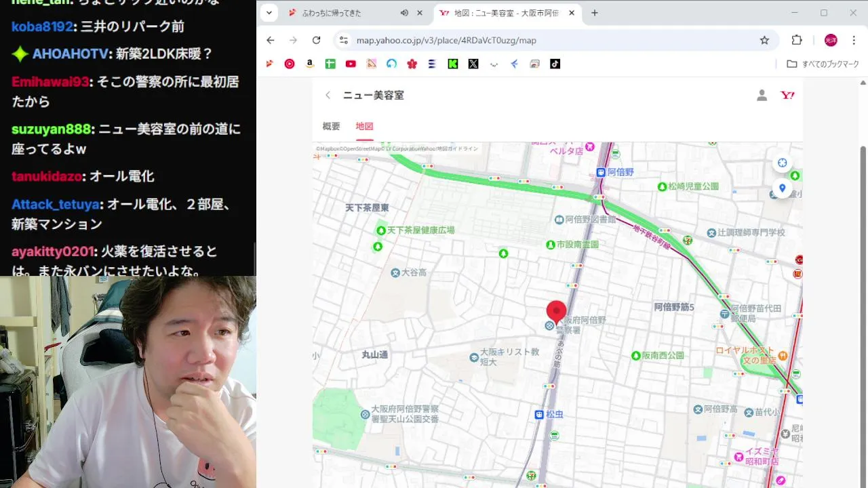Click 辻調理師専門学校 on map
The height and width of the screenshot is (488, 868).
[x=751, y=232]
